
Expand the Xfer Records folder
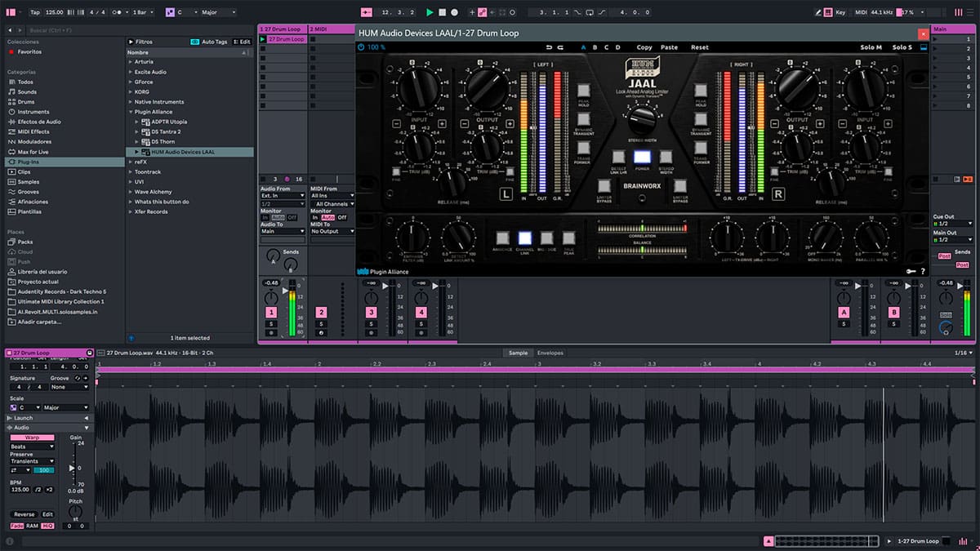131,211
